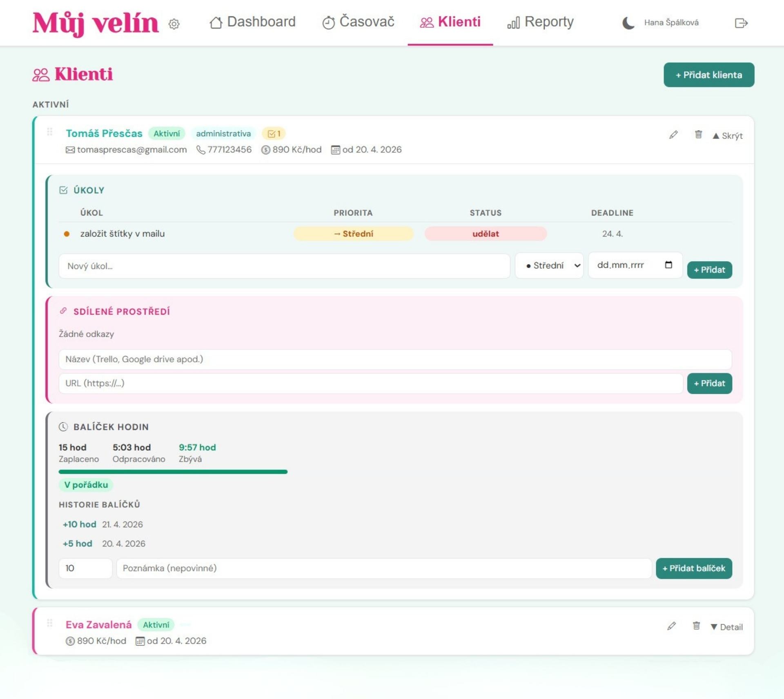
Task: Click the Přidat klienta button
Action: [x=708, y=75]
